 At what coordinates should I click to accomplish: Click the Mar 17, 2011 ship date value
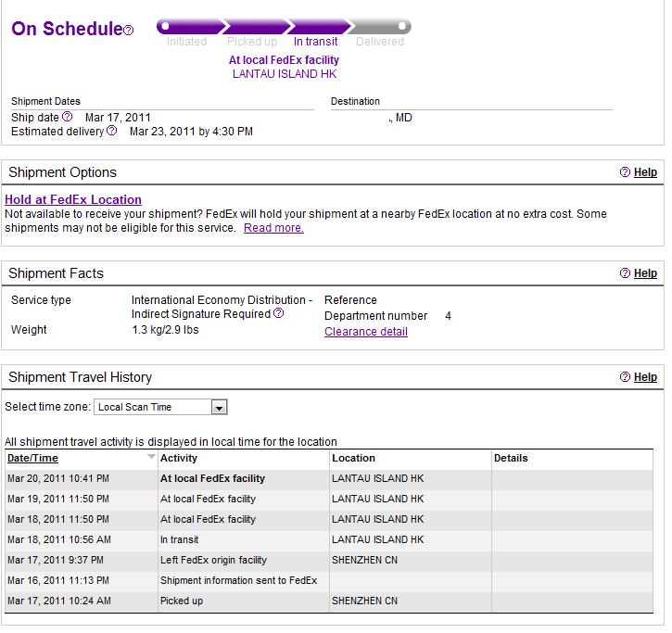point(118,118)
